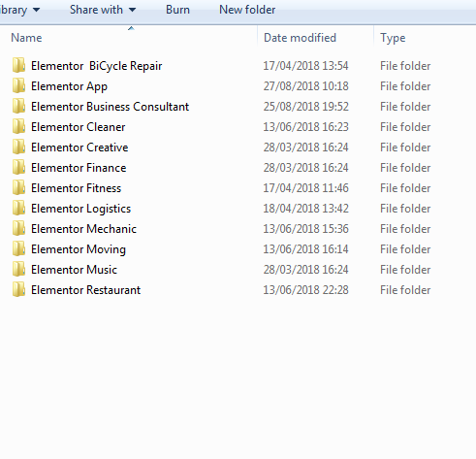The image size is (476, 459).
Task: Click the Elementor Cleaner folder icon
Action: (18, 126)
